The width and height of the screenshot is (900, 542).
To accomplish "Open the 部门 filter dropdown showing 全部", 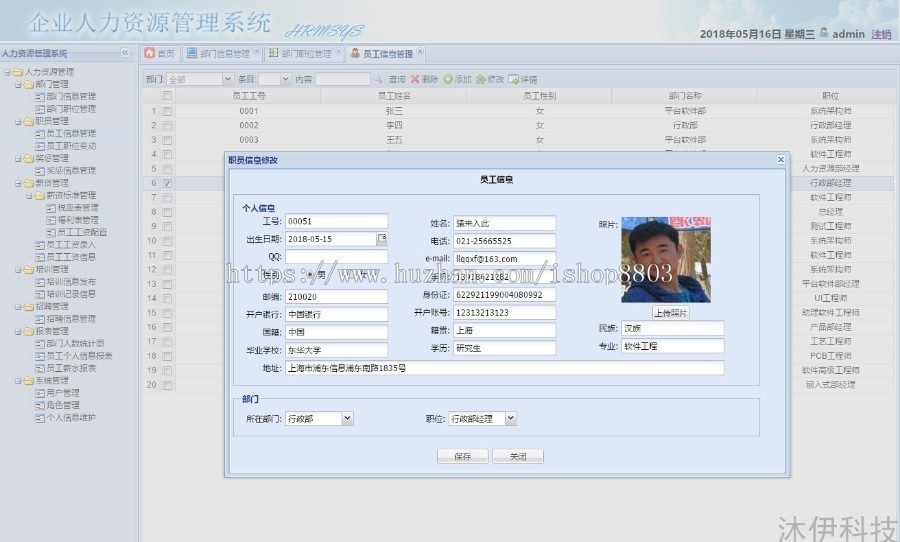I will point(226,79).
